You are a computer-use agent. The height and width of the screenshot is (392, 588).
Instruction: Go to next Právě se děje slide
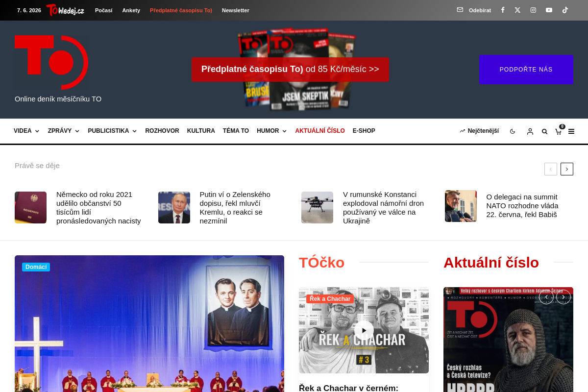pyautogui.click(x=567, y=169)
